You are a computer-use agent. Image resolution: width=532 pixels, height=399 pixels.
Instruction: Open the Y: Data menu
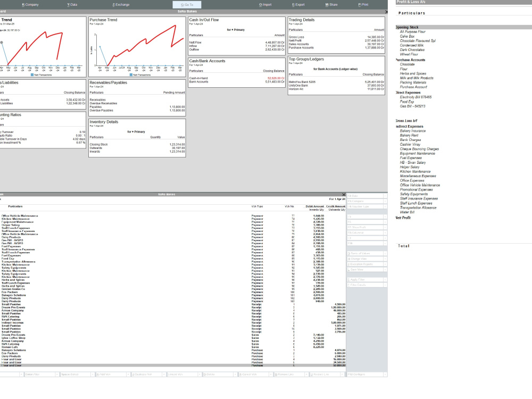(x=72, y=5)
